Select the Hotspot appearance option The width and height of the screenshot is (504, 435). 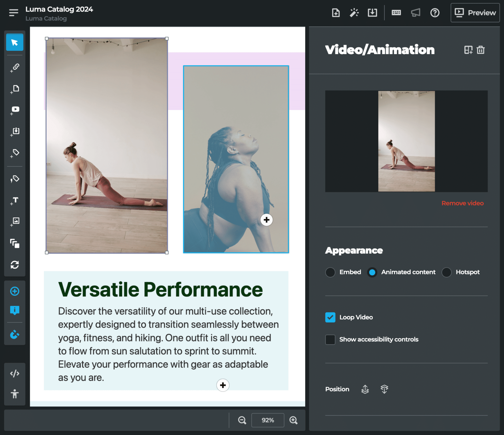(x=446, y=272)
